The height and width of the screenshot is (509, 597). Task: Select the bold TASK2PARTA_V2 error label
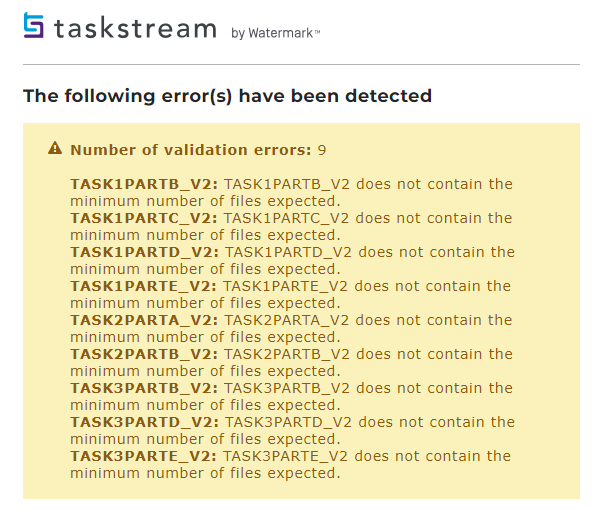[144, 320]
